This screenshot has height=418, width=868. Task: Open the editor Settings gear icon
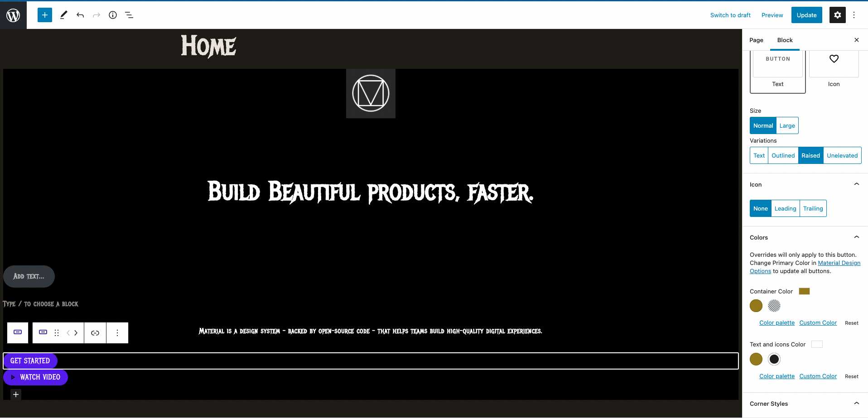837,15
